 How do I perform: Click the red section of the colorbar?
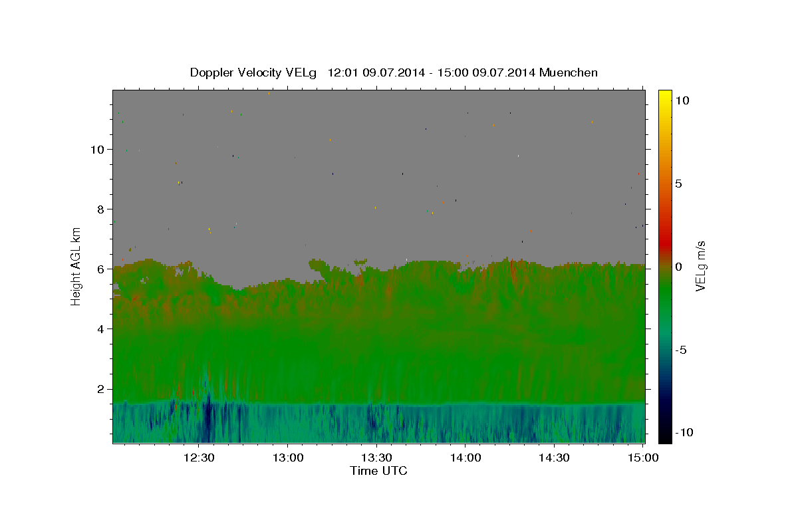click(x=664, y=243)
